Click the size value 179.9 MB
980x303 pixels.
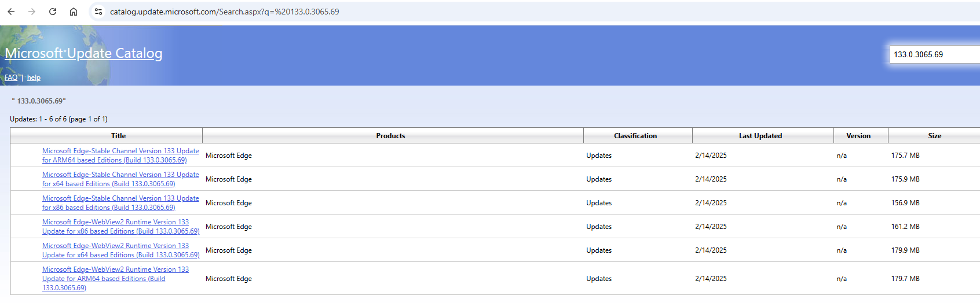(905, 250)
